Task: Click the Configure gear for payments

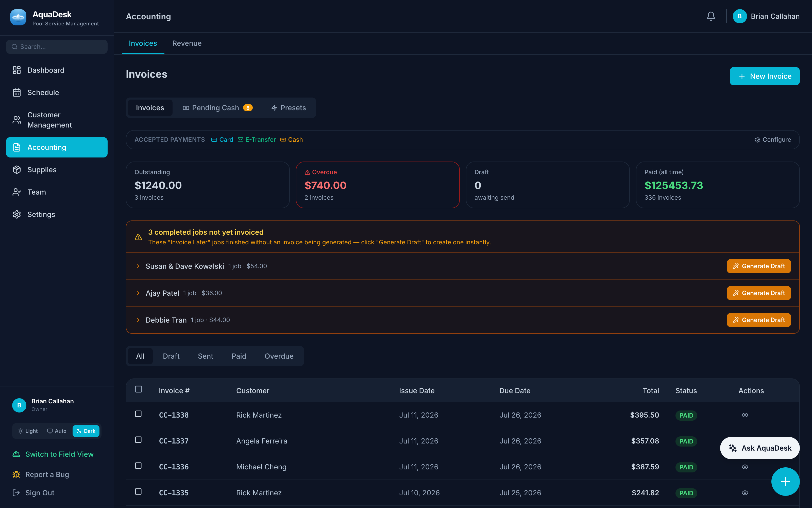Action: (773, 139)
